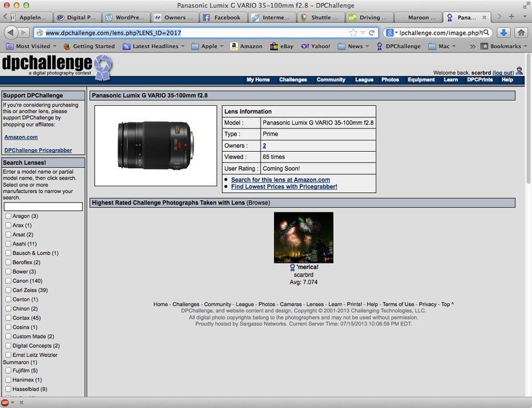This screenshot has height=408, width=532.
Task: Switch to the Facebook tab
Action: (223, 17)
